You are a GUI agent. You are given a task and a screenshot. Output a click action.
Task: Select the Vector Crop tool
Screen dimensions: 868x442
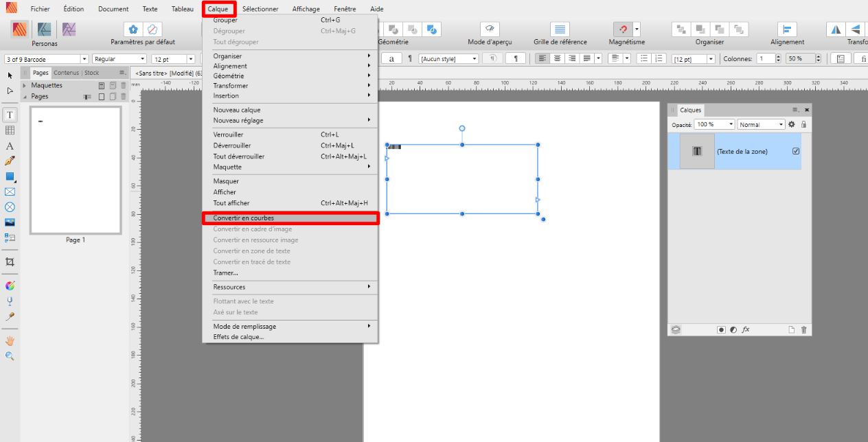coord(10,261)
